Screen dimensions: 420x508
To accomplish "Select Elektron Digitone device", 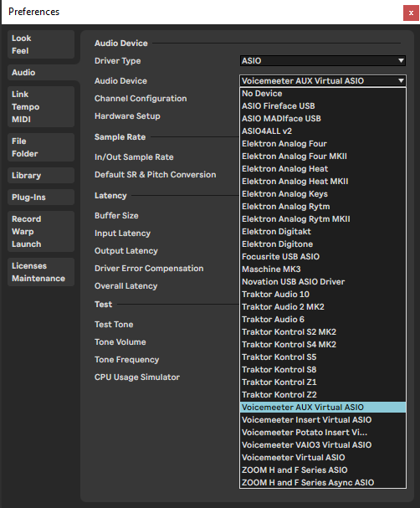I will point(323,244).
